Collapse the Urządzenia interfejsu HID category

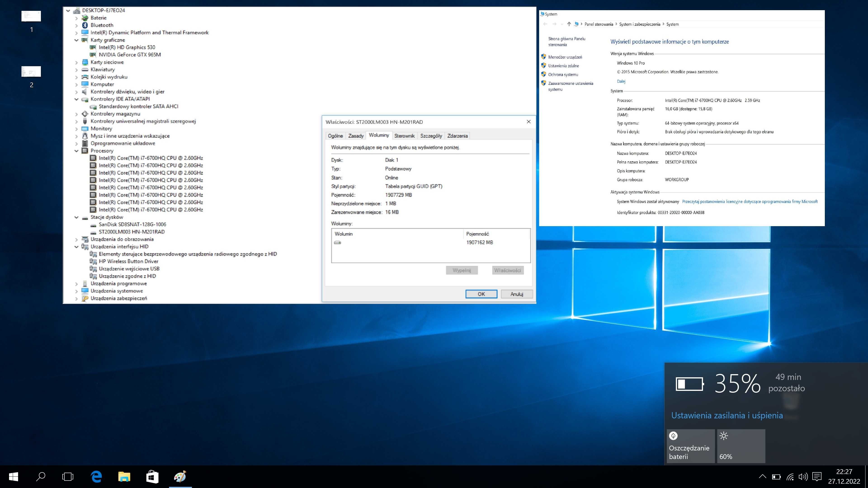tap(76, 247)
